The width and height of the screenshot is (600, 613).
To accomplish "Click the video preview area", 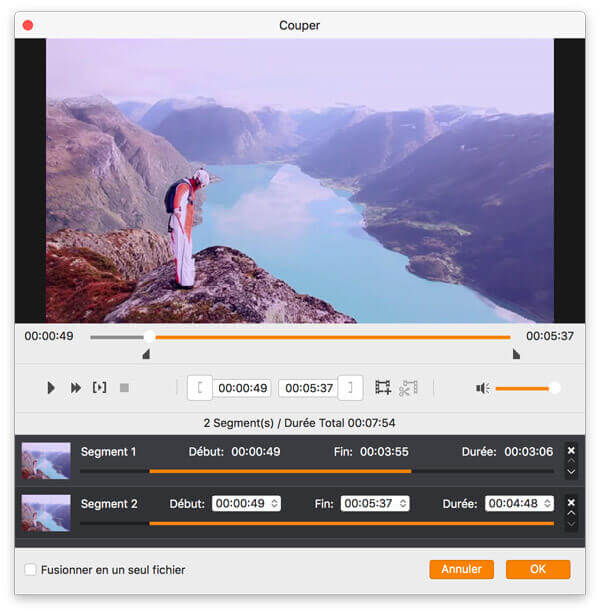I will [x=300, y=181].
